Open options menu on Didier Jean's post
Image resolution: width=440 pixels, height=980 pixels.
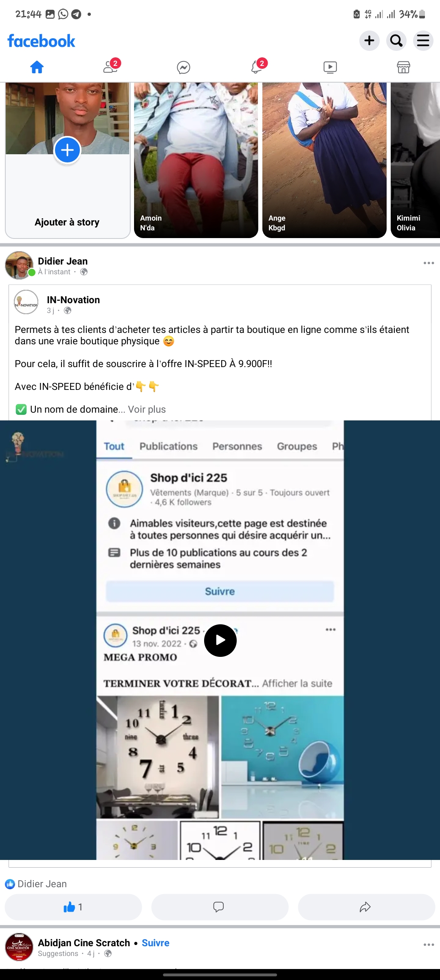[429, 263]
